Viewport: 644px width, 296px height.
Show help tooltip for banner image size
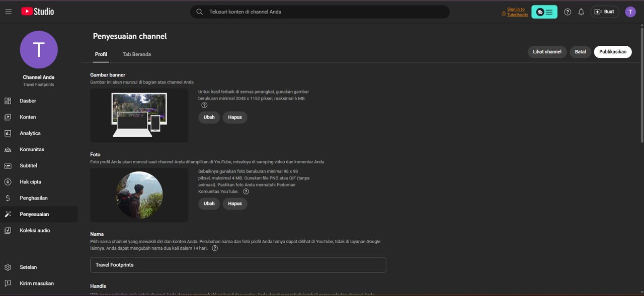click(204, 105)
